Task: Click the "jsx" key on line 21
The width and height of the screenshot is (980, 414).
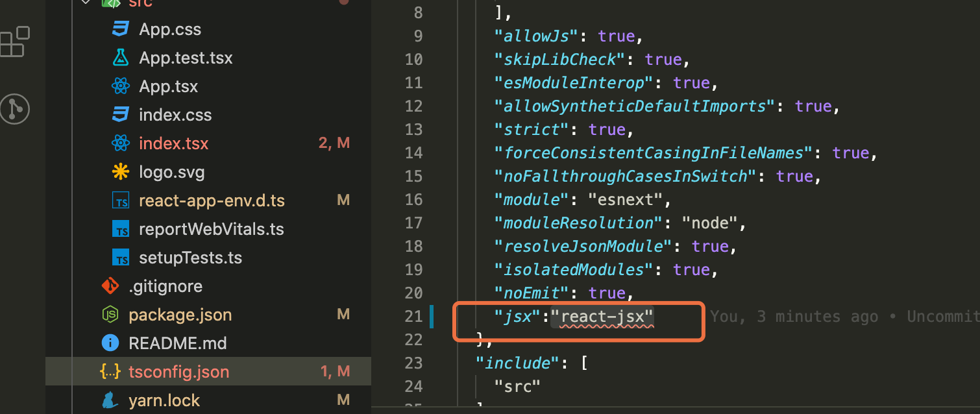Action: click(518, 317)
